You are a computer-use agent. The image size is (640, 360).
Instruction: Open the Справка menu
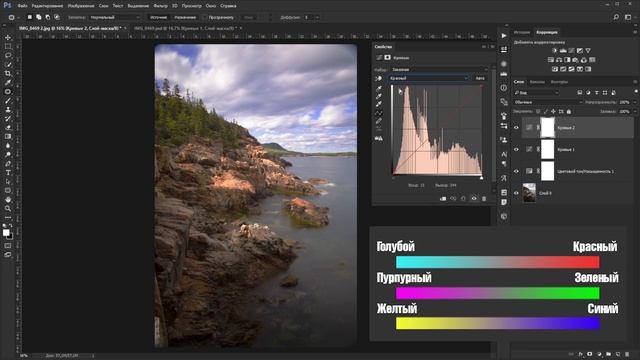[x=228, y=6]
